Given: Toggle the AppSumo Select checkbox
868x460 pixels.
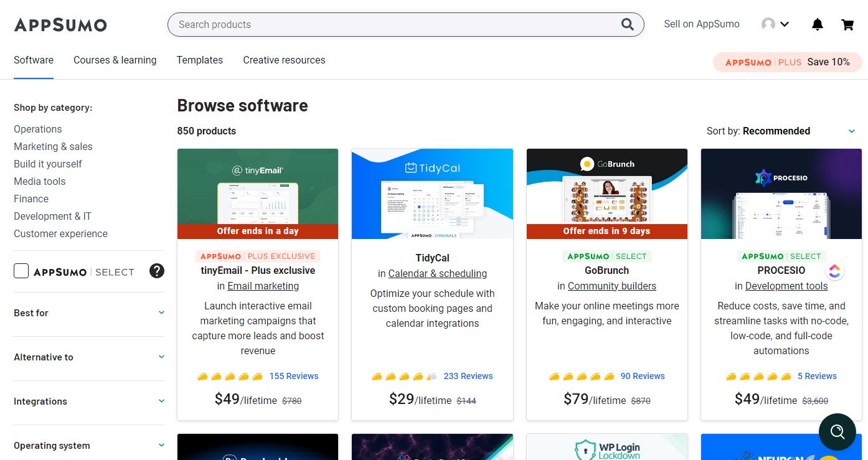Looking at the screenshot, I should [21, 271].
